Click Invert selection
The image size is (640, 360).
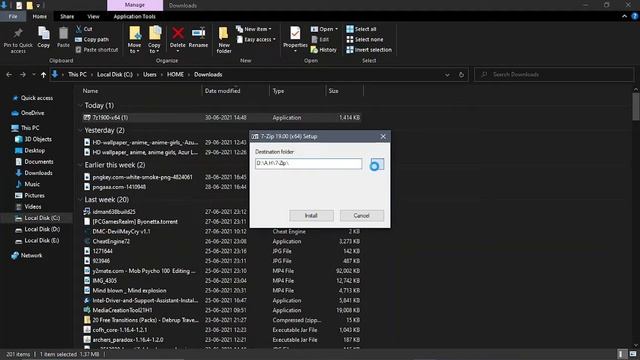click(x=369, y=50)
